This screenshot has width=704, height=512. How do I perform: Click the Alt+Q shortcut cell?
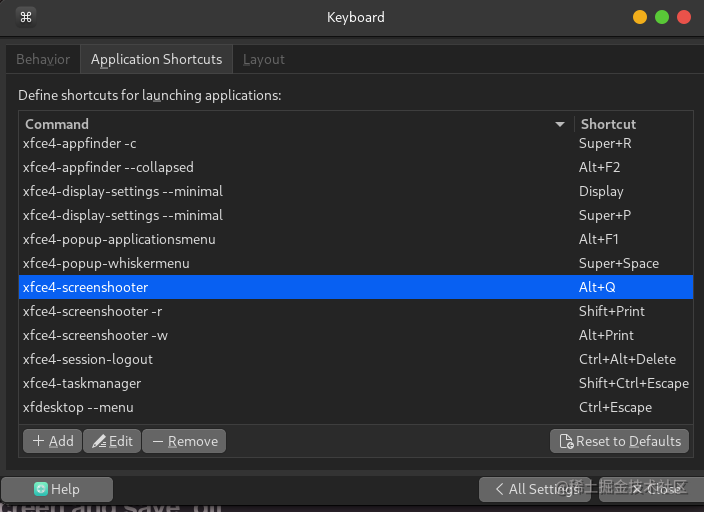coord(597,287)
